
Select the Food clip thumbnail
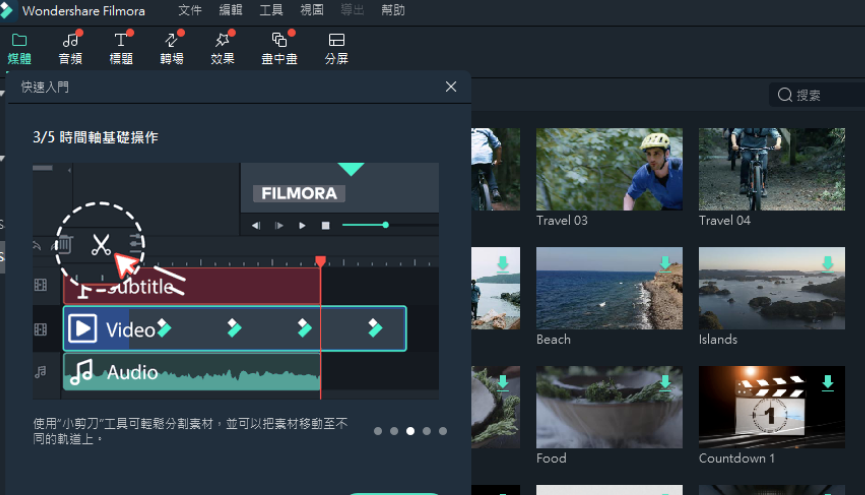click(x=609, y=407)
